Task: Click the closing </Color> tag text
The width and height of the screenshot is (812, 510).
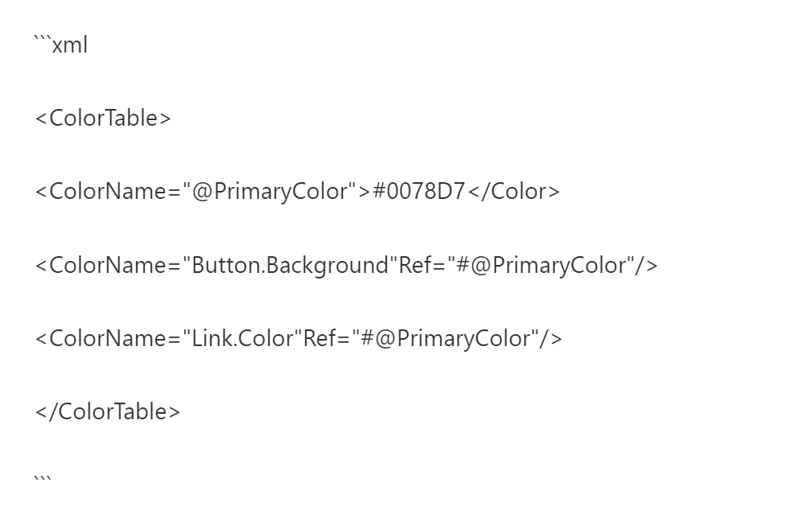Action: (513, 192)
